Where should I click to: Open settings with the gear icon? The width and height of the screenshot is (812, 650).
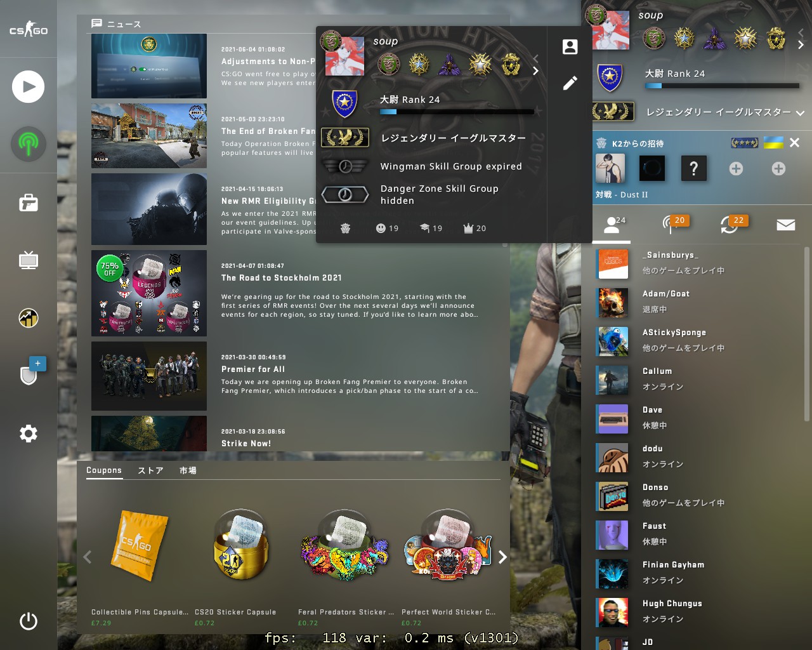pyautogui.click(x=29, y=434)
